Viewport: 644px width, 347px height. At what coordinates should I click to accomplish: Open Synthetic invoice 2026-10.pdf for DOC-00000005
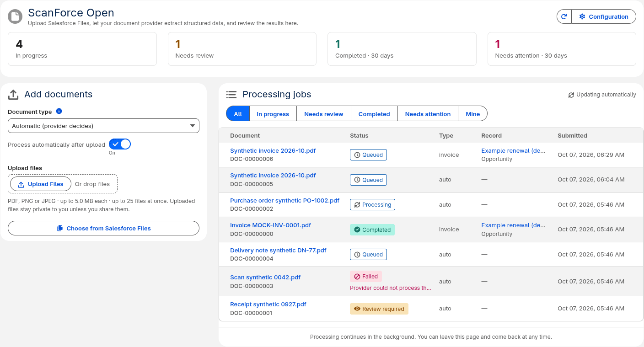[273, 175]
